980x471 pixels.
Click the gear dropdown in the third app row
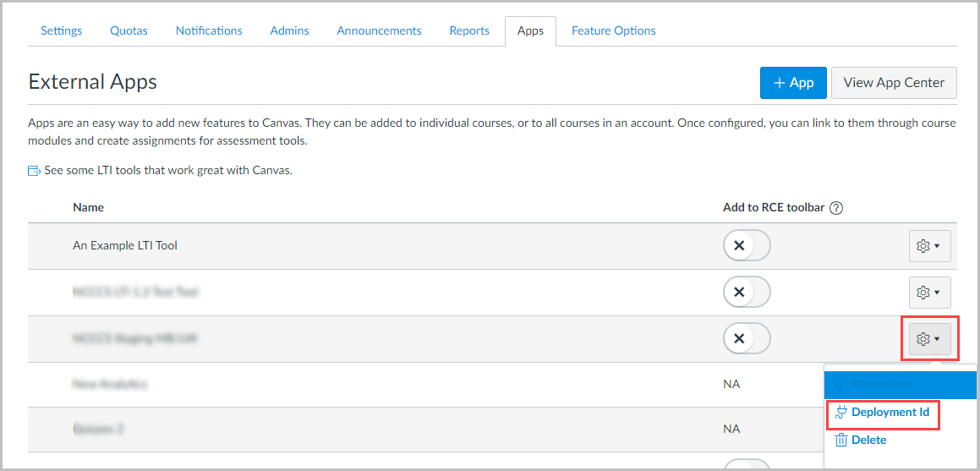click(x=929, y=338)
